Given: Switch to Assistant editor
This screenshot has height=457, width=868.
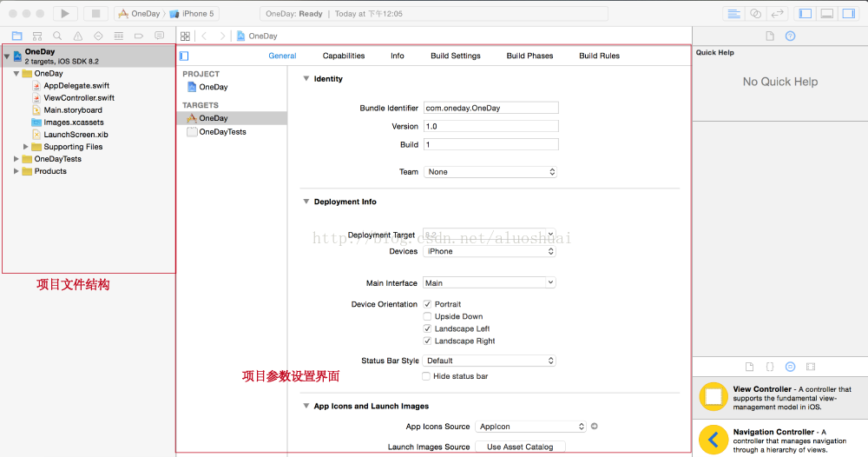Looking at the screenshot, I should [756, 13].
